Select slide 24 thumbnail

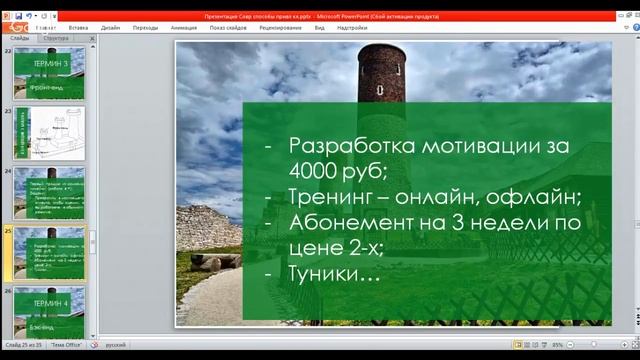tap(49, 193)
